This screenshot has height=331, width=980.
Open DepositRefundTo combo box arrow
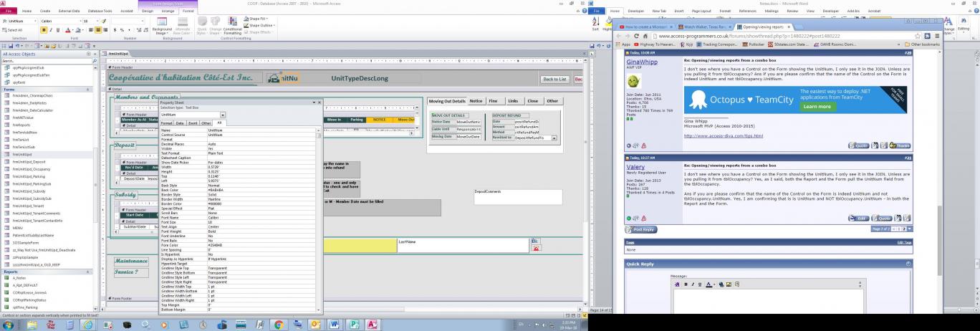pos(554,138)
